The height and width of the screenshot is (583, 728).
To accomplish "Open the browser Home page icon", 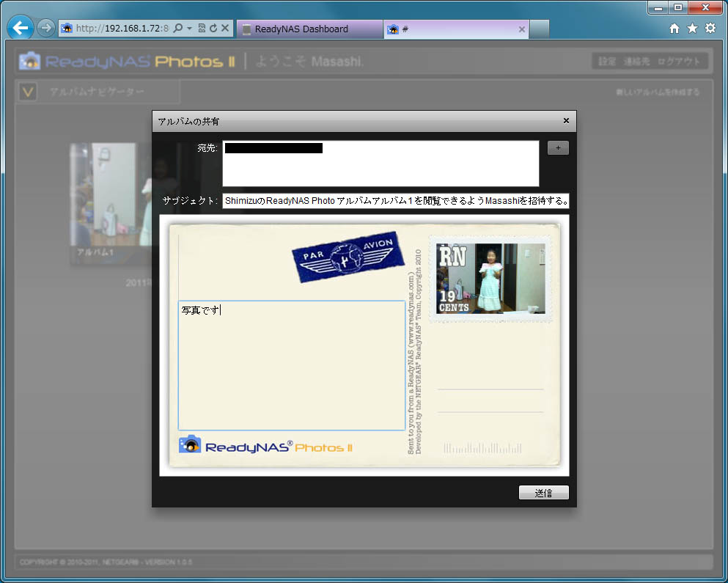I will [x=674, y=29].
